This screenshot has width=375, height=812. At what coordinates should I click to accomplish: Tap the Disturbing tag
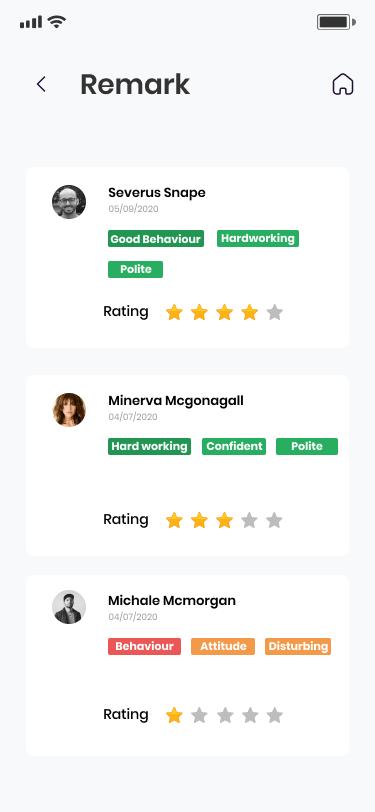pos(298,646)
